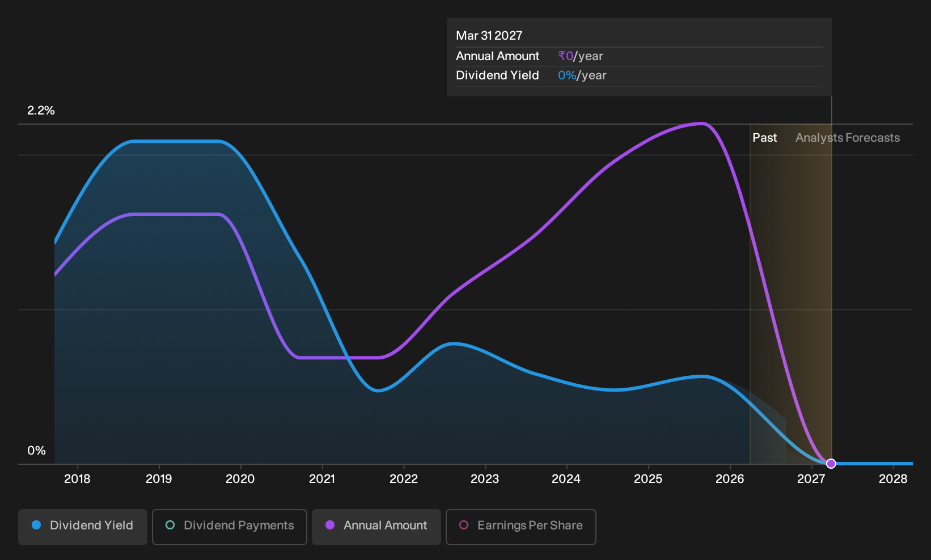Enable the Earnings Per Share series
This screenshot has width=931, height=560.
coord(521,527)
